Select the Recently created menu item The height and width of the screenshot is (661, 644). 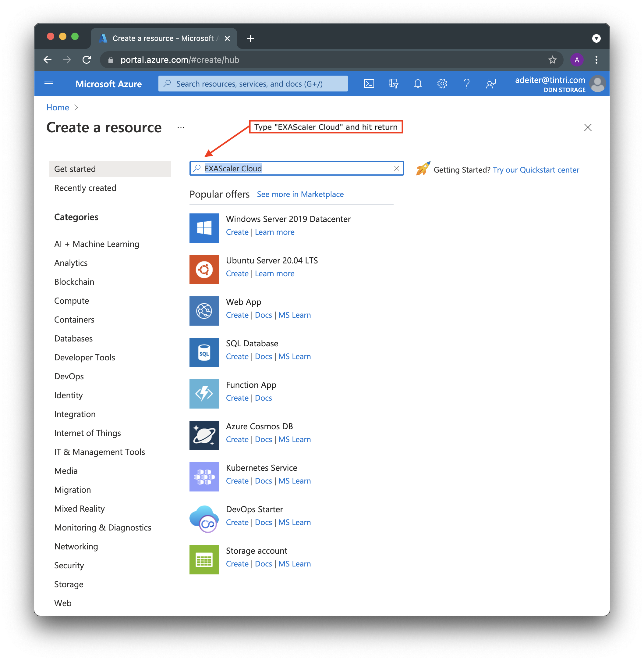pyautogui.click(x=85, y=188)
